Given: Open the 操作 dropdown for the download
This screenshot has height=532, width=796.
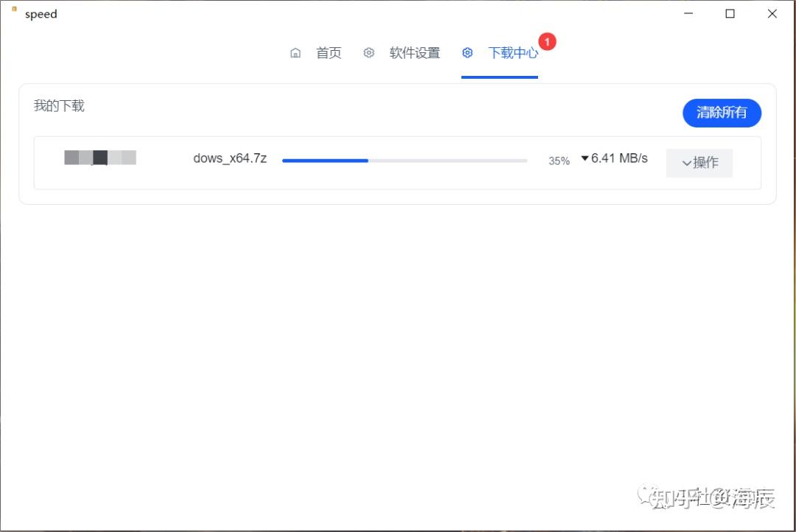Looking at the screenshot, I should 699,163.
